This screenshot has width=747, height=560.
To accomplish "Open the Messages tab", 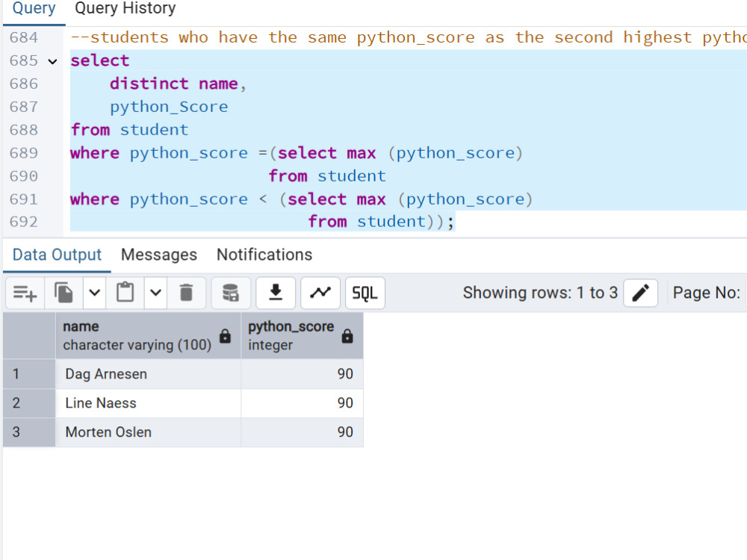I will [159, 255].
